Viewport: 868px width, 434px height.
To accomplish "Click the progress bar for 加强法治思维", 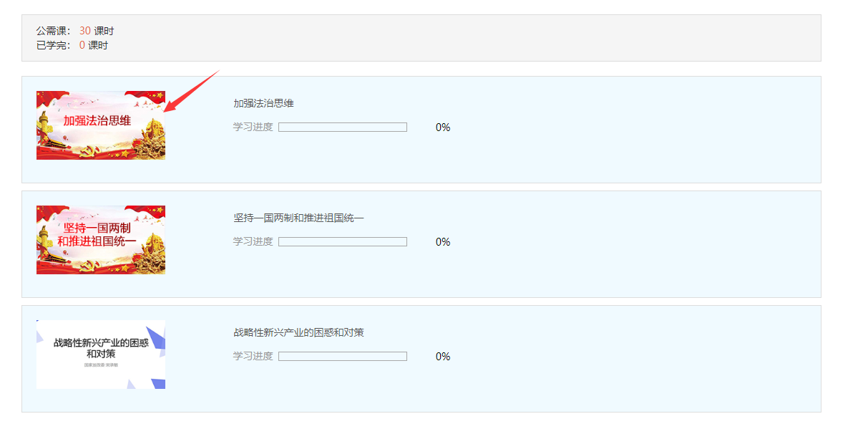I will [x=343, y=127].
